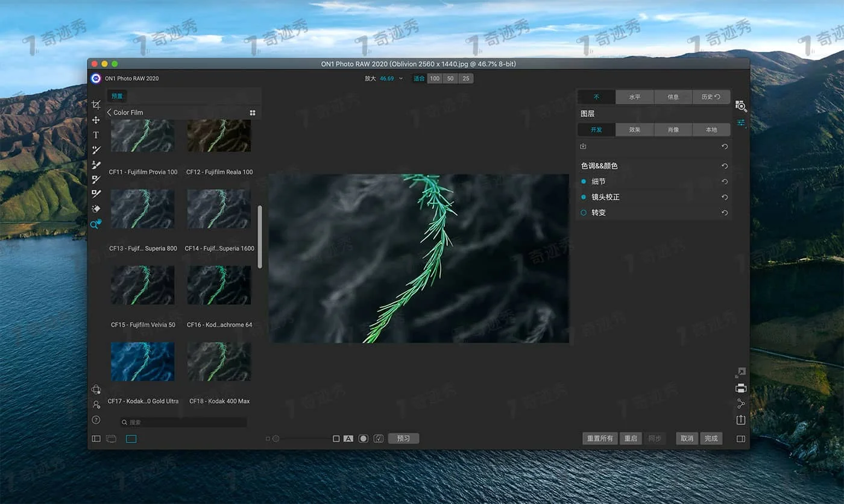
Task: Expand the 色调&&颜色 section
Action: tap(599, 166)
